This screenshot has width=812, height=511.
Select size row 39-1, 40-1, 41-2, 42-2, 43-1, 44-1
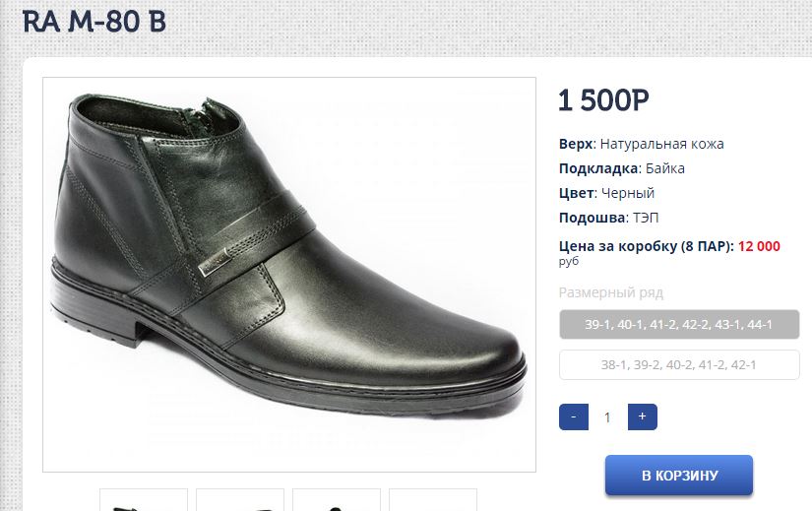click(679, 324)
